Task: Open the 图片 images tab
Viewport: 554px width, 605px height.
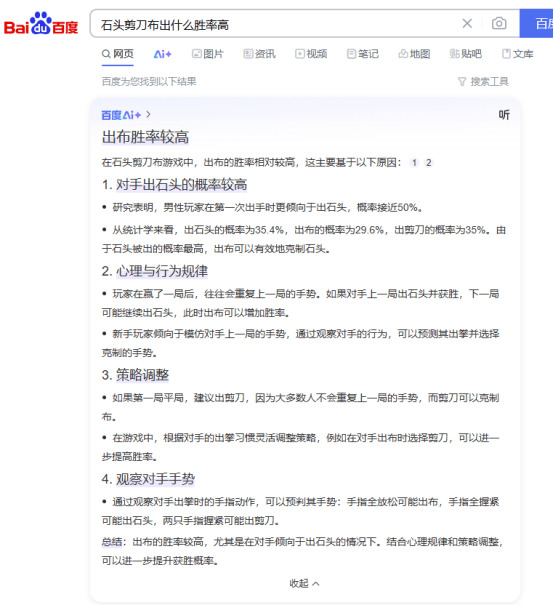Action: [208, 54]
